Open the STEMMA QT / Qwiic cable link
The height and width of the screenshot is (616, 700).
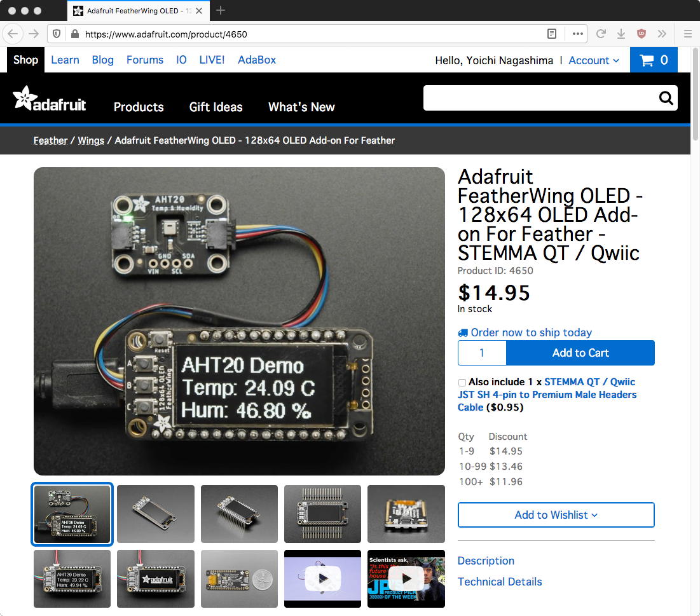[x=547, y=395]
